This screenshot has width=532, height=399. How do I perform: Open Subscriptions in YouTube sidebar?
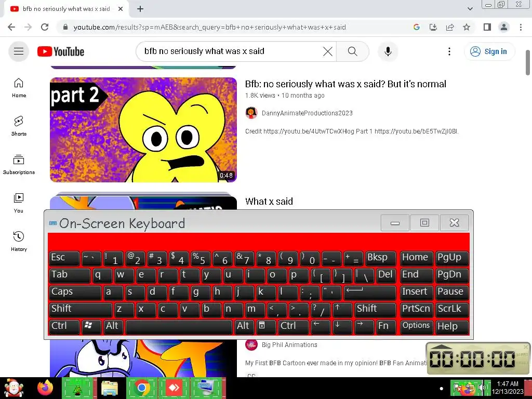19,165
